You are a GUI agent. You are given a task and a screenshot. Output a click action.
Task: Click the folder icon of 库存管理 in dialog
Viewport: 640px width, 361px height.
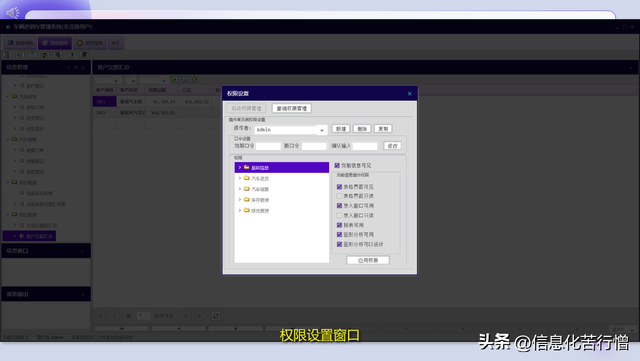point(247,200)
